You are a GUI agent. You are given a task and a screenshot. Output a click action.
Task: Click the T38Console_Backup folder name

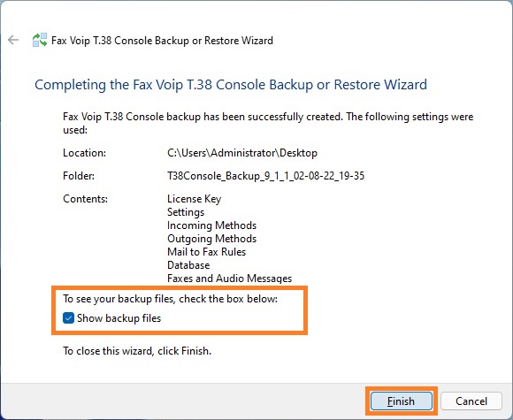(x=265, y=176)
